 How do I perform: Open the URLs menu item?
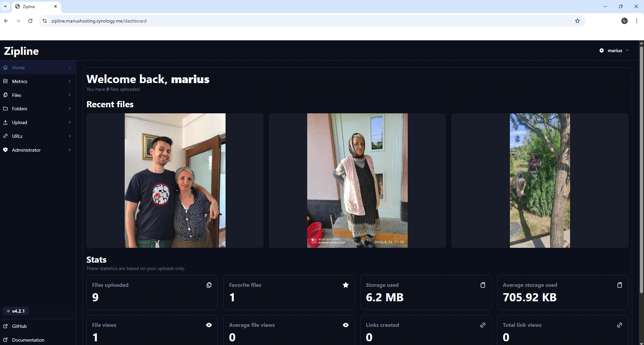38,136
